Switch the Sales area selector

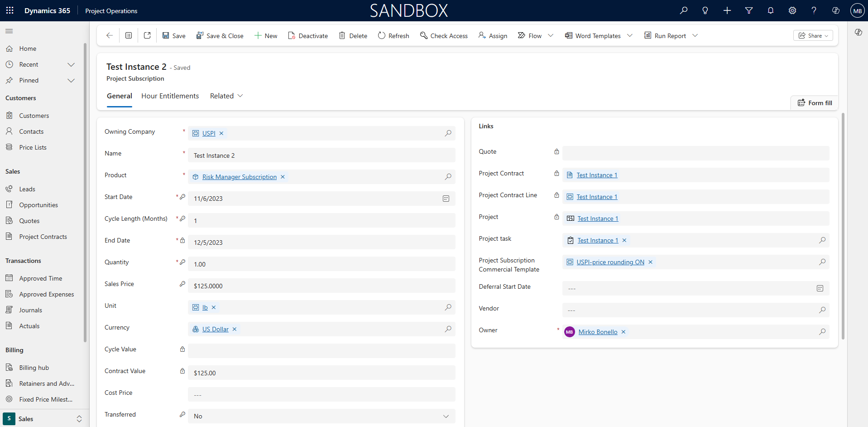(x=44, y=419)
